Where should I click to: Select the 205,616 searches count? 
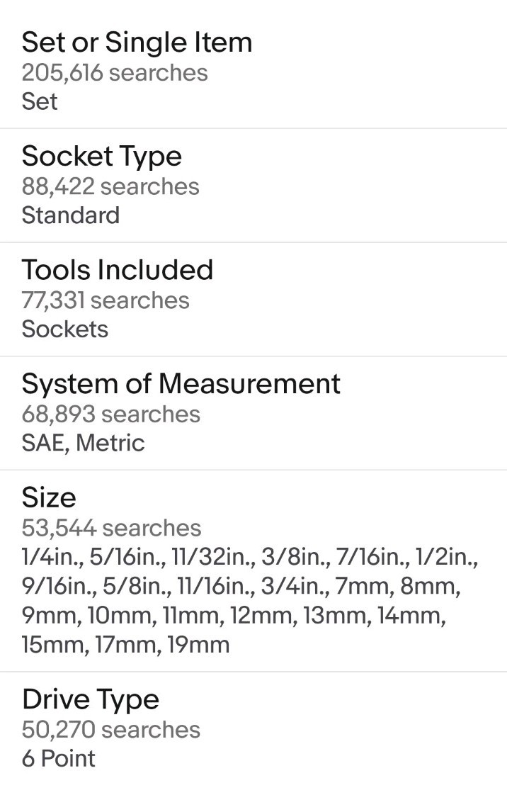click(115, 72)
